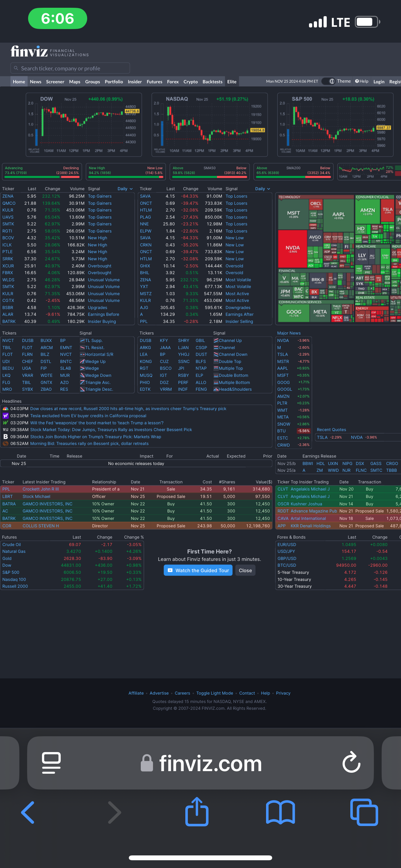This screenshot has height=868, width=401.
Task: Click the Russell 2000 futures row
Action: click(72, 586)
